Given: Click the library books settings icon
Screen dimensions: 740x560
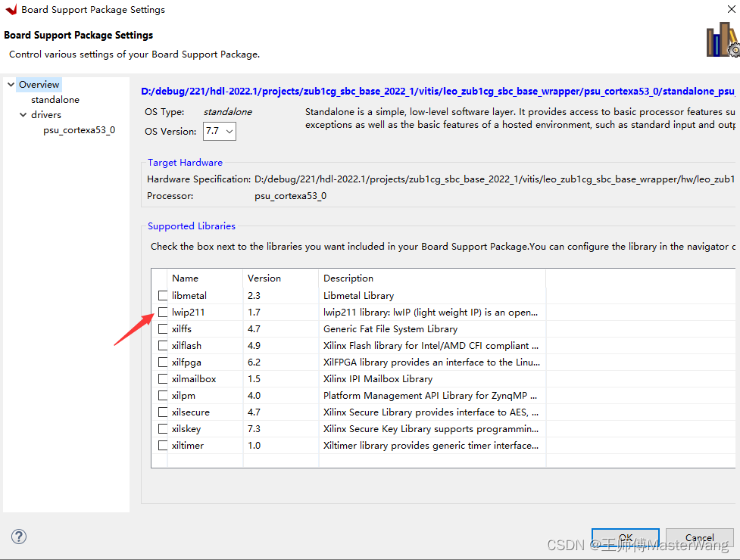Looking at the screenshot, I should coord(723,39).
